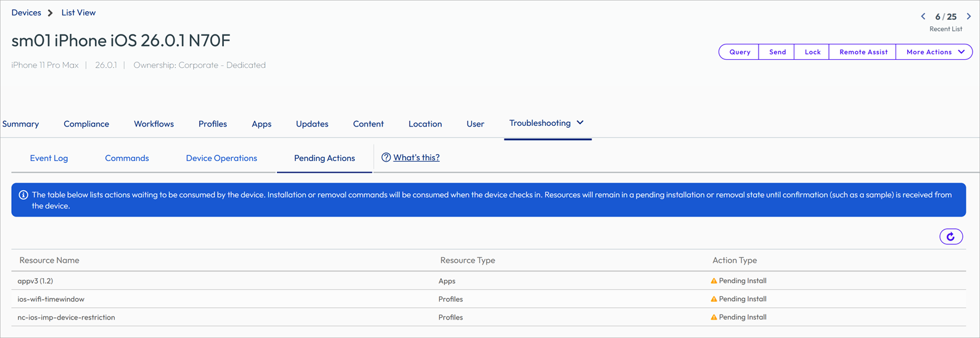This screenshot has width=980, height=338.
Task: Go to the Profiles tab
Action: click(213, 124)
